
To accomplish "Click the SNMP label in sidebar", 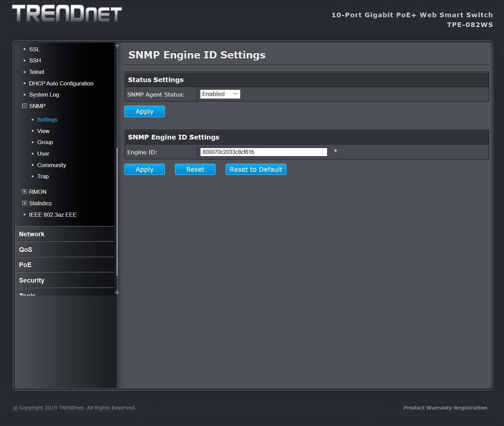I will point(37,106).
